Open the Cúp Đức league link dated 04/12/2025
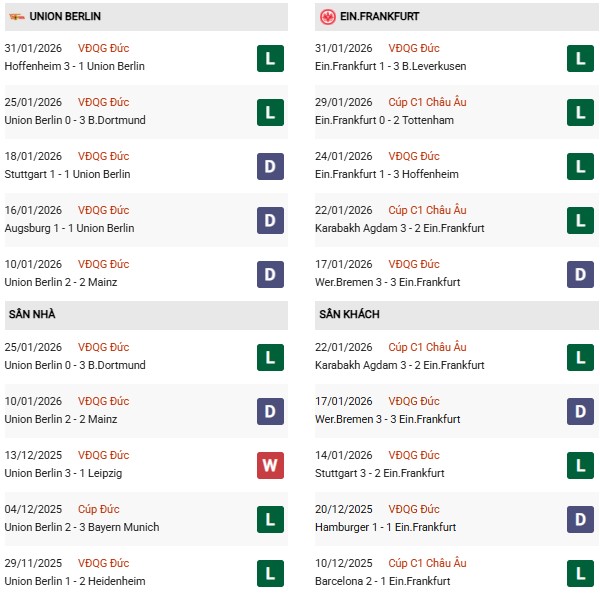 click(100, 509)
